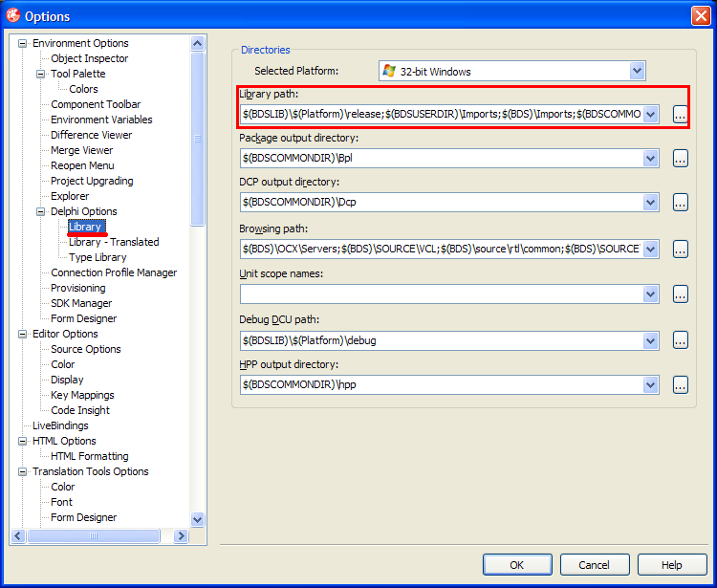Click the tree horizontal scroll left arrow
The image size is (717, 588).
click(18, 535)
